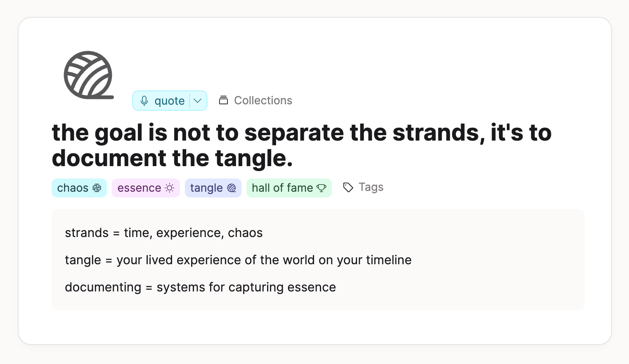Click the trophy icon on hall of fame
629x364 pixels.
coord(322,188)
